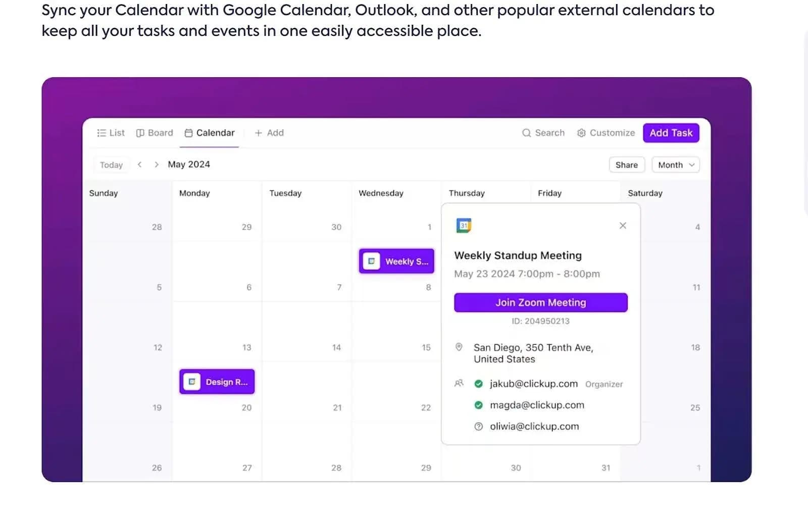Open the Month view dropdown
Viewport: 808px width, 532px height.
676,165
